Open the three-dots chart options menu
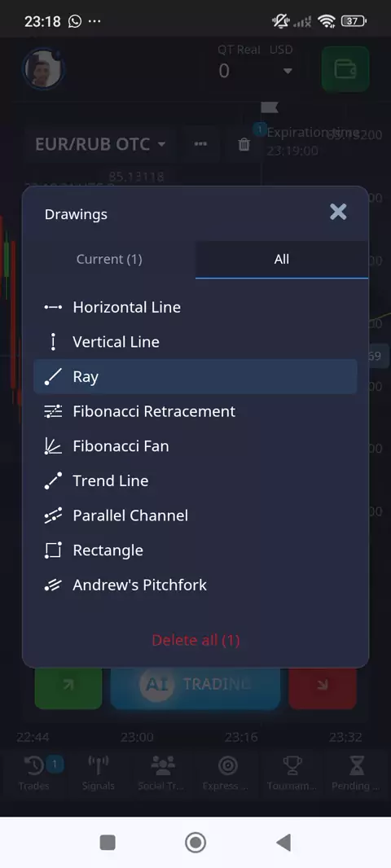391x868 pixels. coord(200,144)
